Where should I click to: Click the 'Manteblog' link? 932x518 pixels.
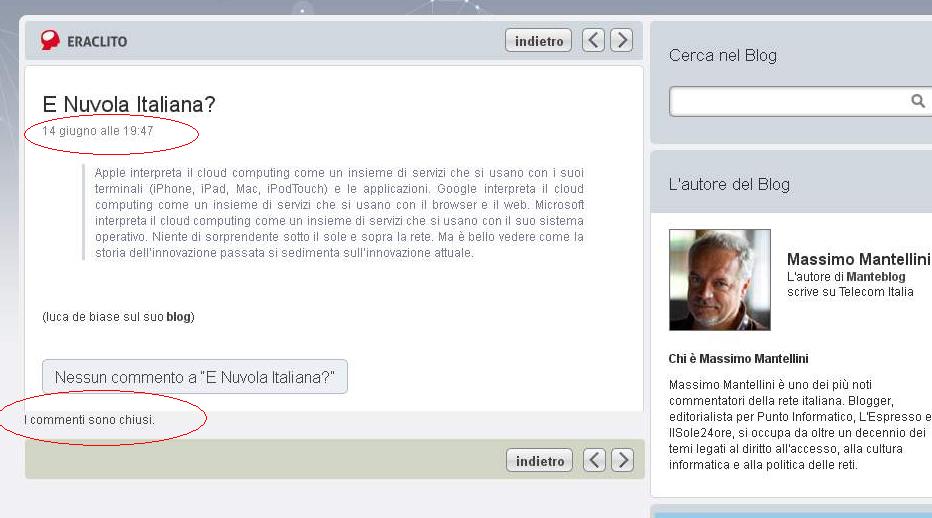876,277
